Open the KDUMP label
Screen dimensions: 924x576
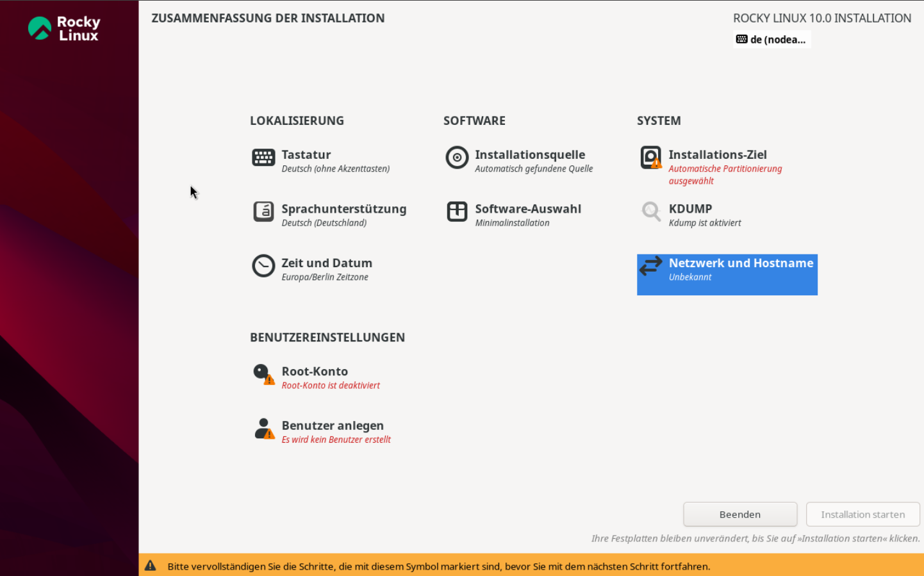click(690, 209)
